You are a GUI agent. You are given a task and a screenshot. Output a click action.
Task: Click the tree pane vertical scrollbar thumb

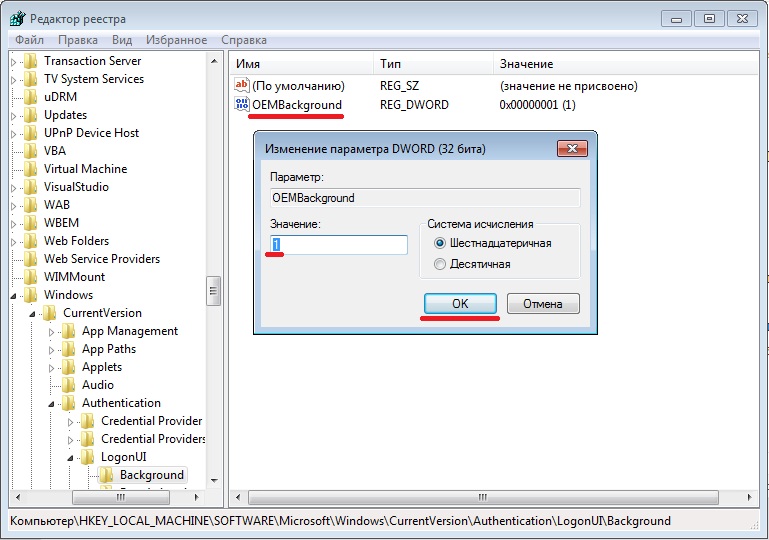(x=213, y=291)
